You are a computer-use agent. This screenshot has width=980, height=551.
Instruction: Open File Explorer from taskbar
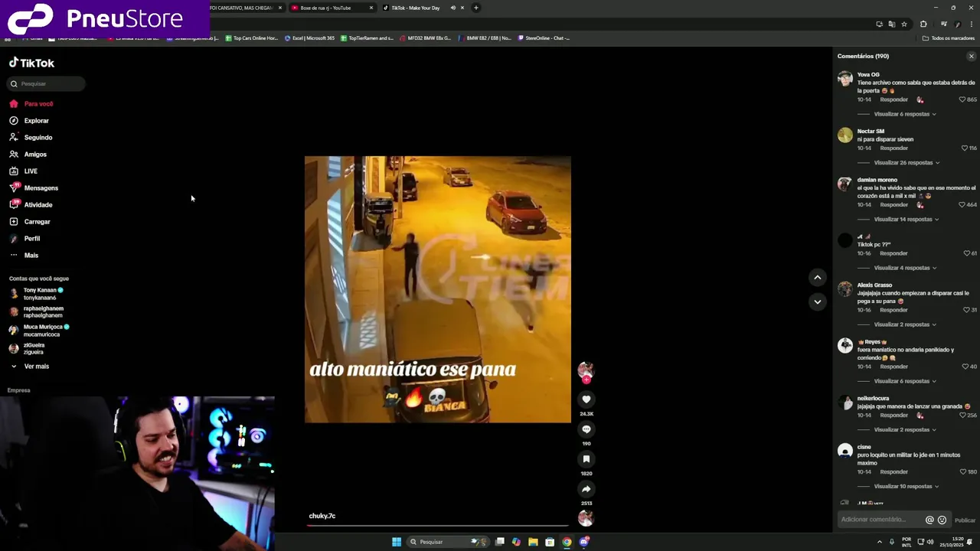(533, 542)
